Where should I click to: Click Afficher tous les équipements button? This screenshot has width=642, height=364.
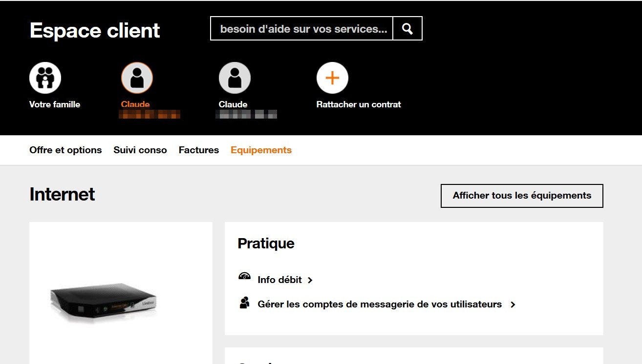pos(522,196)
